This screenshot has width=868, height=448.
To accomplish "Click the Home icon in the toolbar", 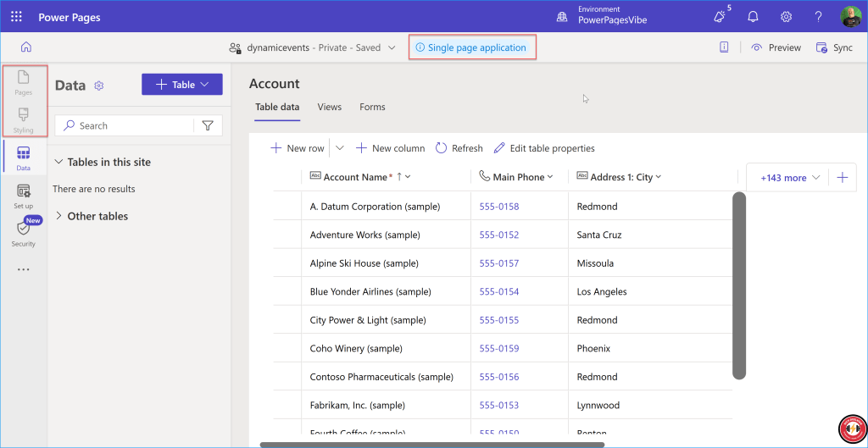I will tap(25, 47).
